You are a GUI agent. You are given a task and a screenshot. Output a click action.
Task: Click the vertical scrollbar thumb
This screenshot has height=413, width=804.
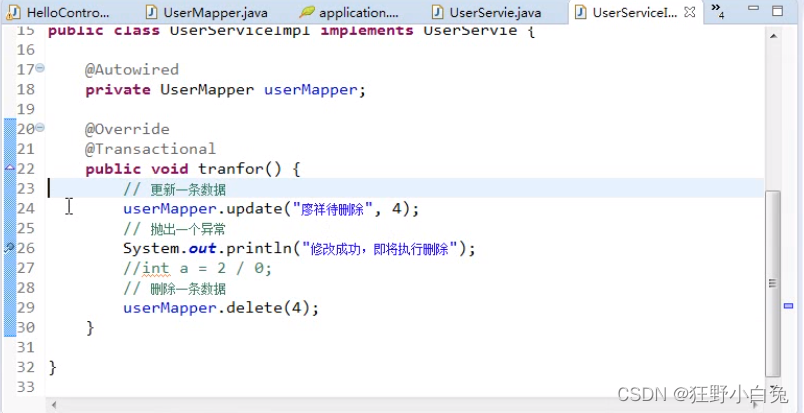[773, 283]
